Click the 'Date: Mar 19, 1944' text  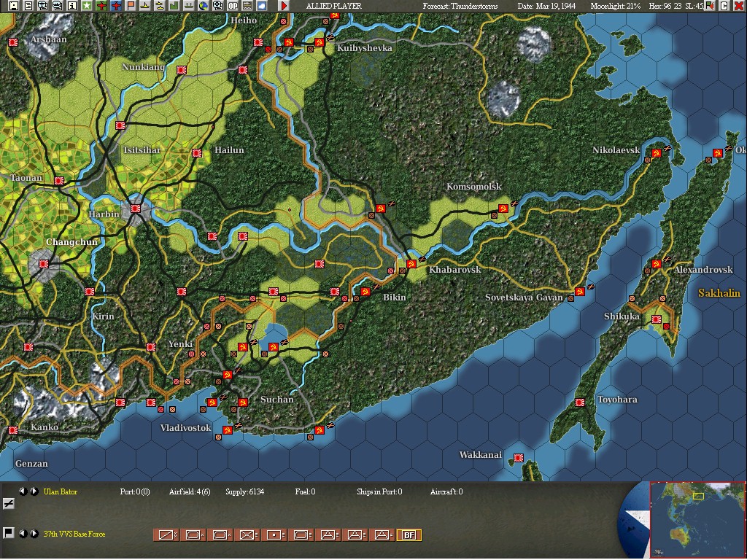(546, 6)
